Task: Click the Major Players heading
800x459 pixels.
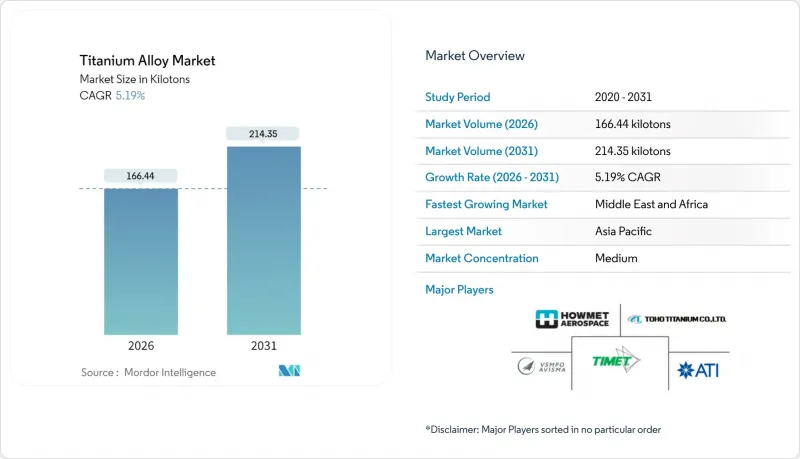Action: (459, 290)
